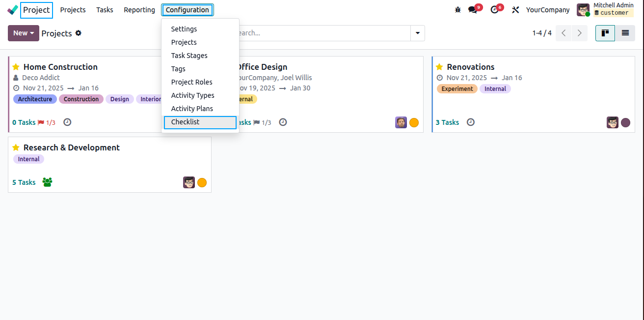Toggle the Home Construction favorite star
The image size is (644, 320).
click(16, 67)
